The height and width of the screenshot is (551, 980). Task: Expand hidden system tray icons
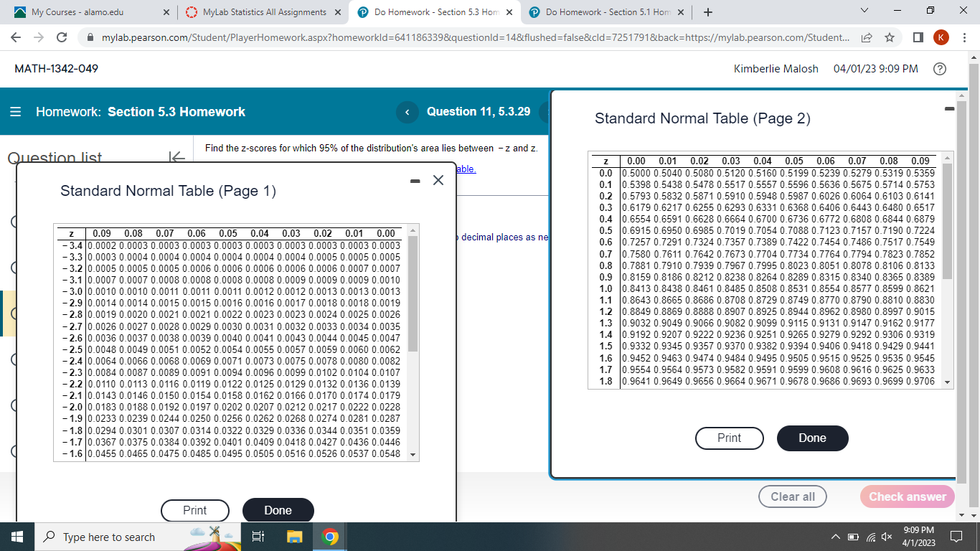pos(834,536)
